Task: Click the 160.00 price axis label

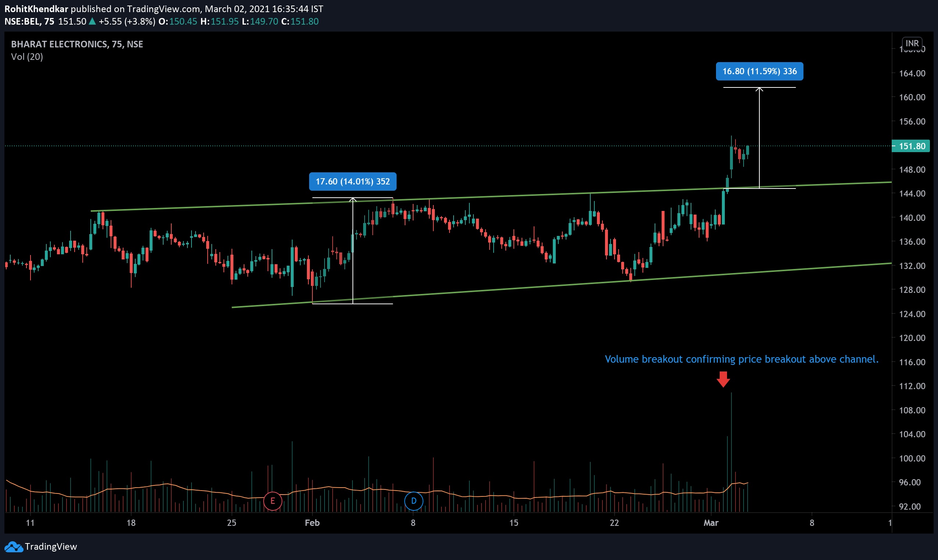Action: tap(912, 97)
